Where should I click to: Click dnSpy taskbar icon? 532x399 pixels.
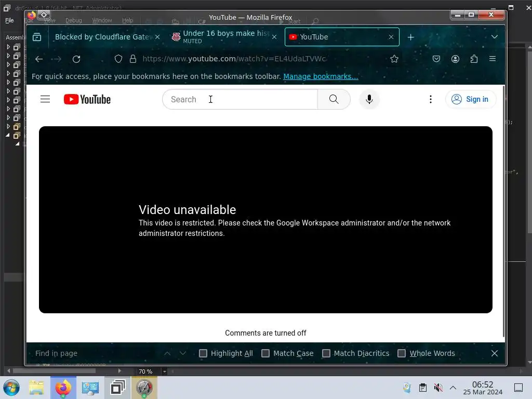click(117, 388)
